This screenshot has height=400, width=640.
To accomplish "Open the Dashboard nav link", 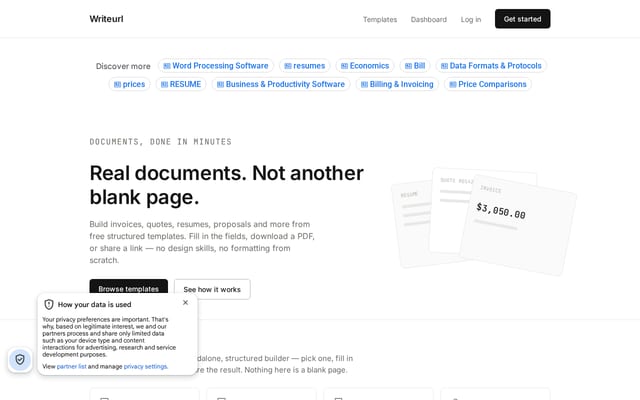I will coord(429,20).
